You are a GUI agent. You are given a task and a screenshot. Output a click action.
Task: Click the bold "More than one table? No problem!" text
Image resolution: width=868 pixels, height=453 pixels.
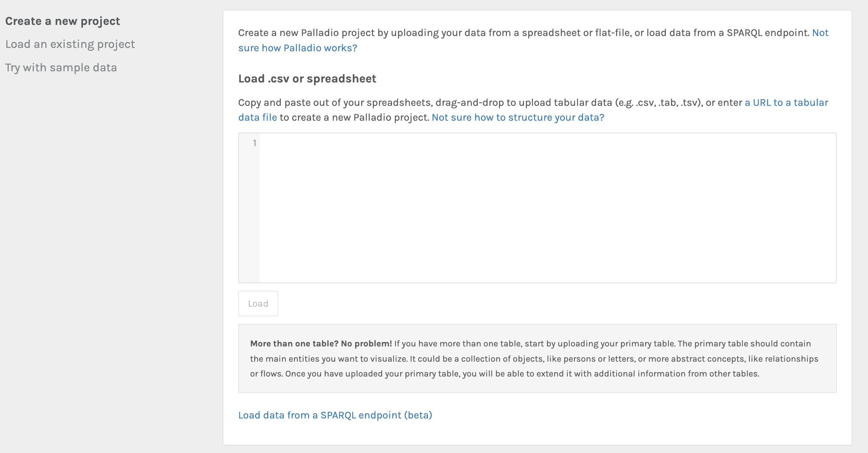321,343
